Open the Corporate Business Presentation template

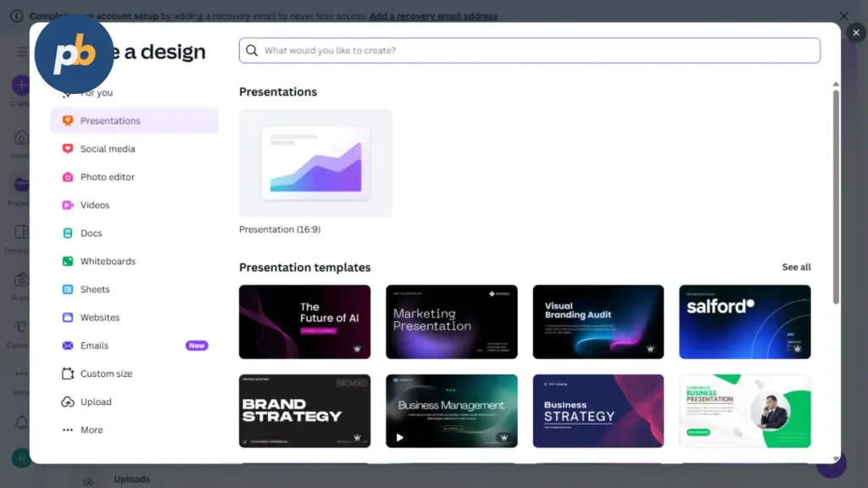(744, 411)
